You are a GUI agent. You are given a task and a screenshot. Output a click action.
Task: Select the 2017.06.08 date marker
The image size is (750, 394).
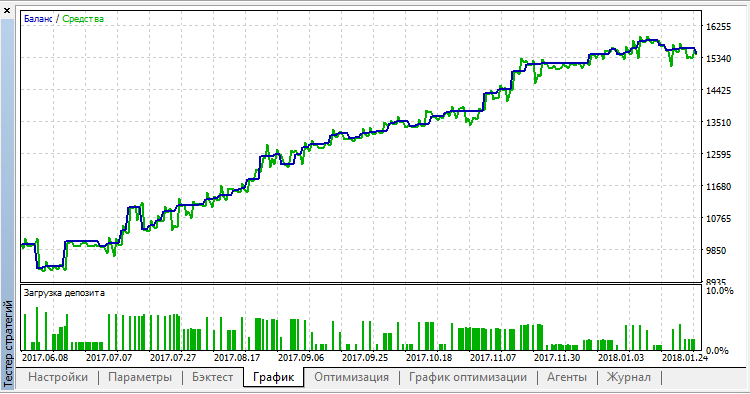pyautogui.click(x=45, y=357)
